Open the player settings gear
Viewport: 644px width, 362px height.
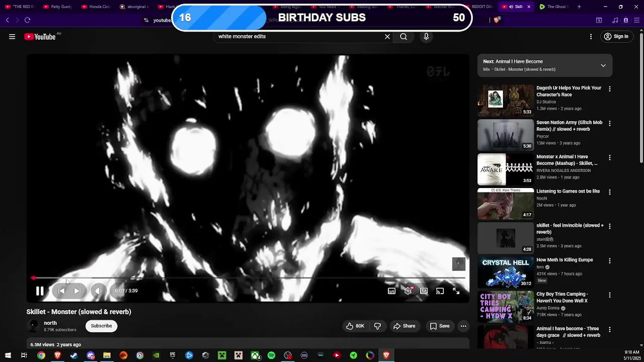408,291
